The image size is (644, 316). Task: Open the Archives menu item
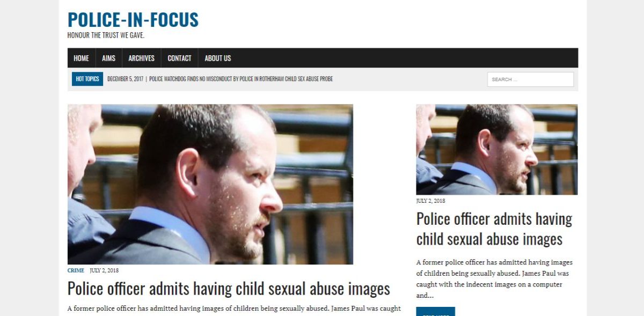[x=141, y=58]
